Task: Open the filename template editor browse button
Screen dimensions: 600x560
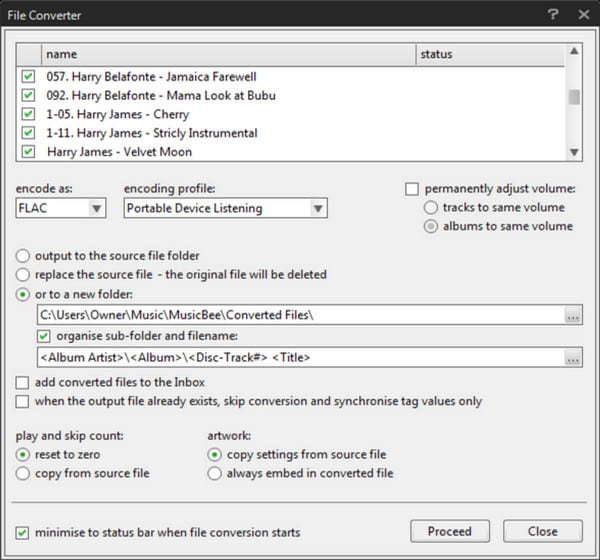Action: [x=573, y=358]
